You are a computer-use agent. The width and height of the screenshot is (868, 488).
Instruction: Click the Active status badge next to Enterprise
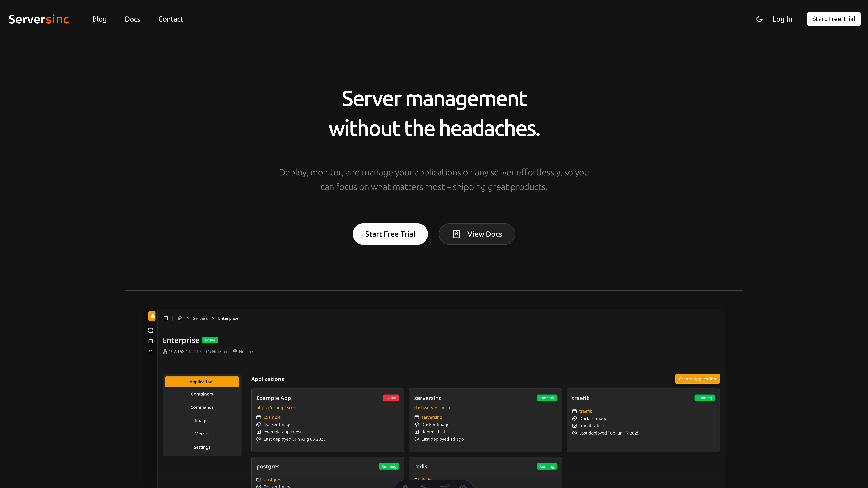click(210, 340)
